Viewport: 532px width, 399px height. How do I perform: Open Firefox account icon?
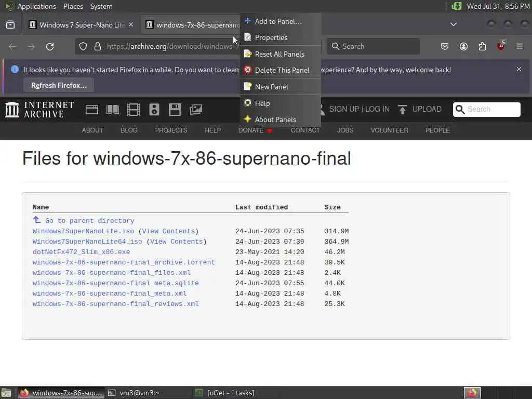coord(463,46)
